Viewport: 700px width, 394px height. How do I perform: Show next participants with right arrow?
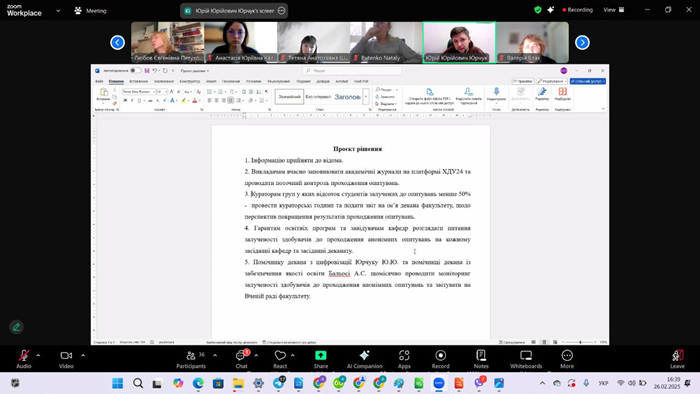(x=582, y=42)
